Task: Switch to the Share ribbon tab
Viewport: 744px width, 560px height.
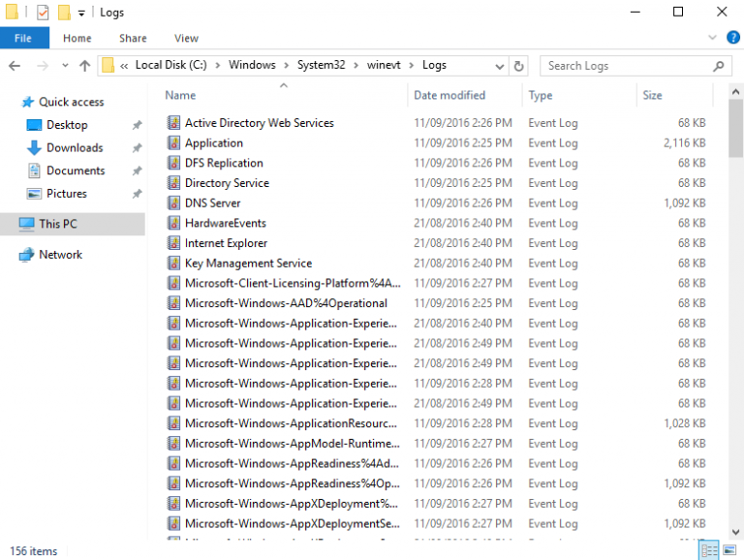Action: (133, 38)
